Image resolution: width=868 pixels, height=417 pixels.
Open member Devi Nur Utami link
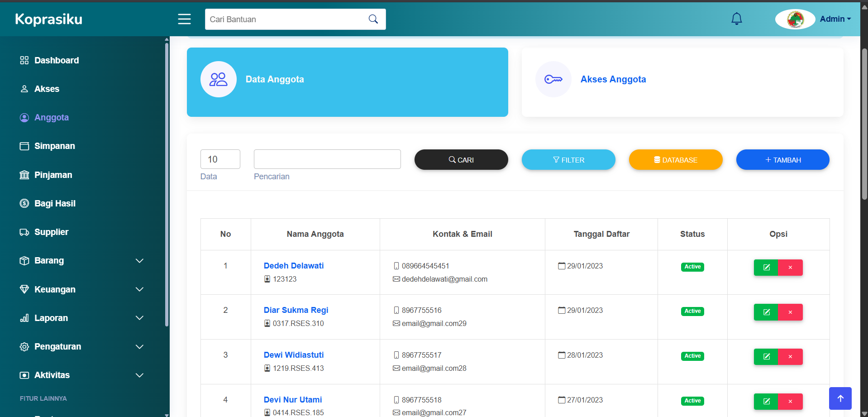tap(293, 400)
